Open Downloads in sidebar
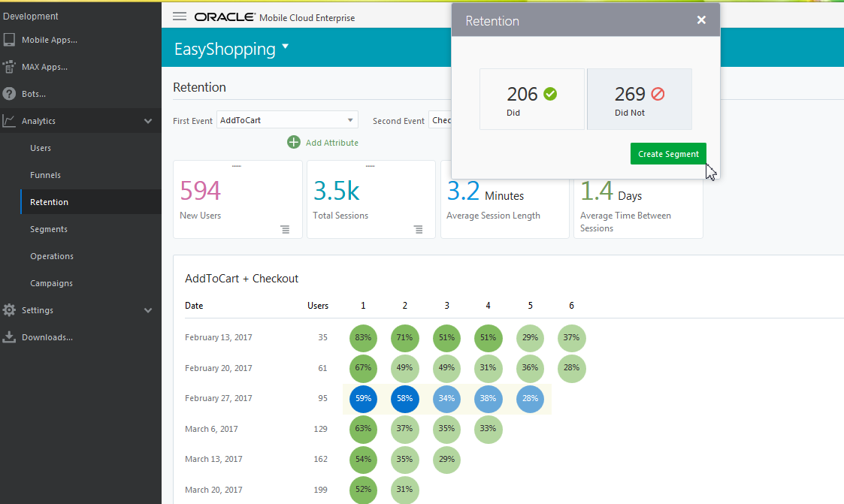 click(47, 337)
